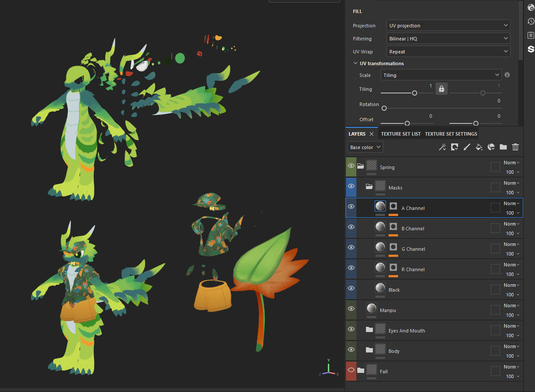Click the add effect magic wand icon
The image size is (535, 392).
click(x=442, y=147)
